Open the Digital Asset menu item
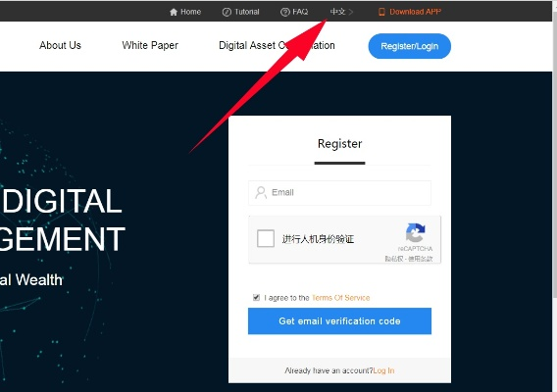Screen dimensions: 557x392 pos(277,45)
